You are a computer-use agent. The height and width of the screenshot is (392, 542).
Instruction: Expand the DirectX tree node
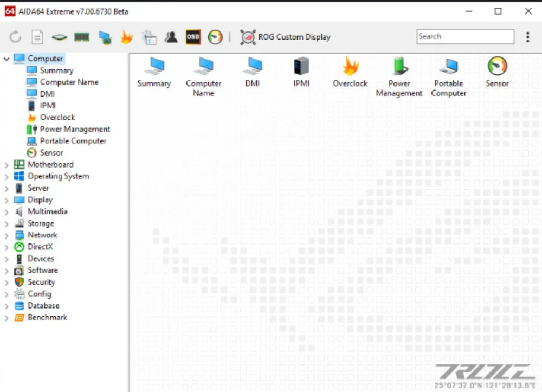pyautogui.click(x=6, y=248)
